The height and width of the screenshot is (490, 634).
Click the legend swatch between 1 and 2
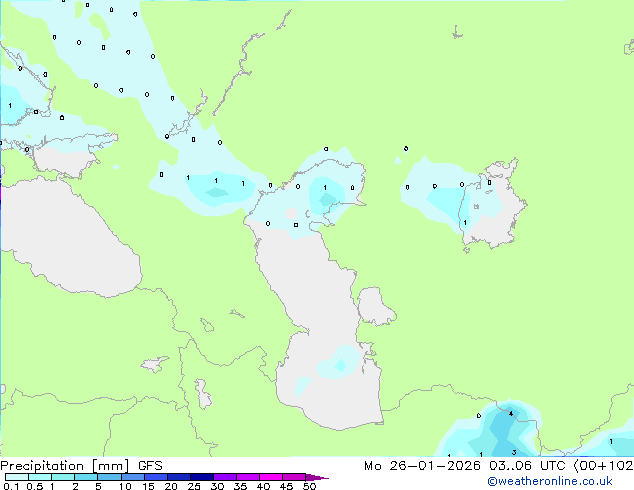point(63,477)
